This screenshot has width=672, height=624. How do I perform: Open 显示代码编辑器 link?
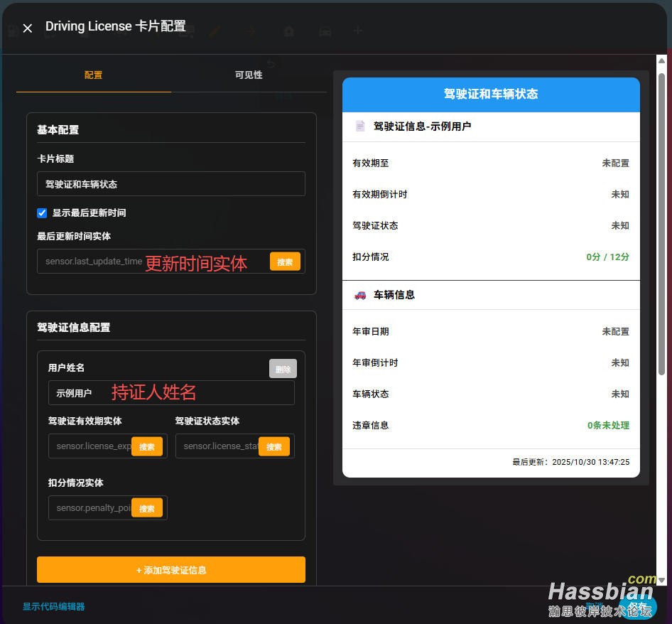[x=53, y=606]
